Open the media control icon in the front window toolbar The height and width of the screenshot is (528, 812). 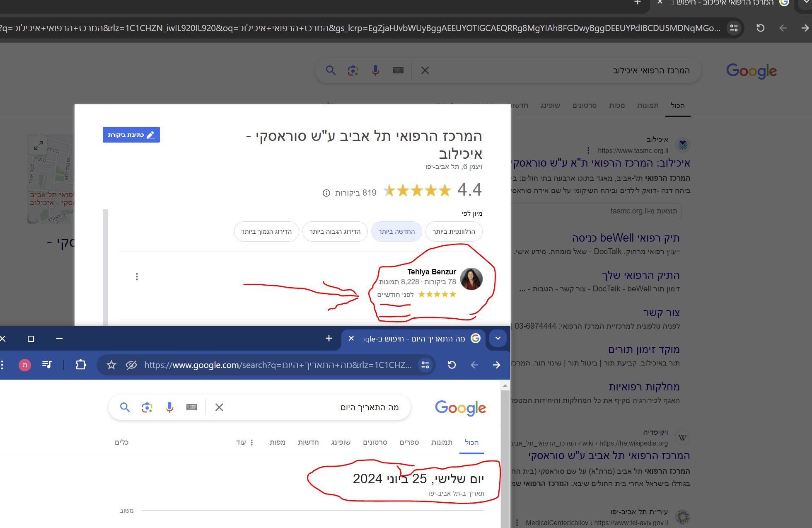[47, 365]
